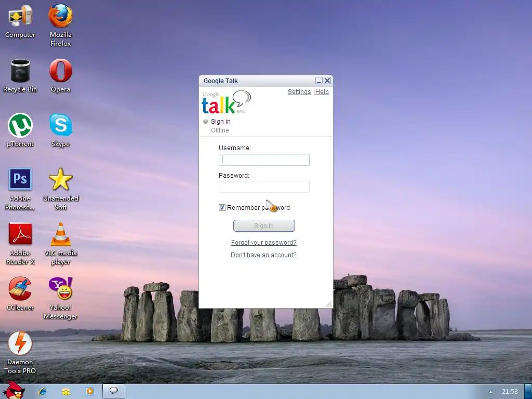Open the Forgot your password link

pyautogui.click(x=263, y=243)
